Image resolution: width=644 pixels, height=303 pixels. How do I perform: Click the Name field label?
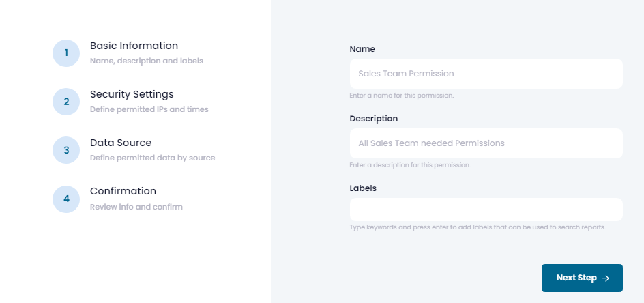[x=362, y=49]
